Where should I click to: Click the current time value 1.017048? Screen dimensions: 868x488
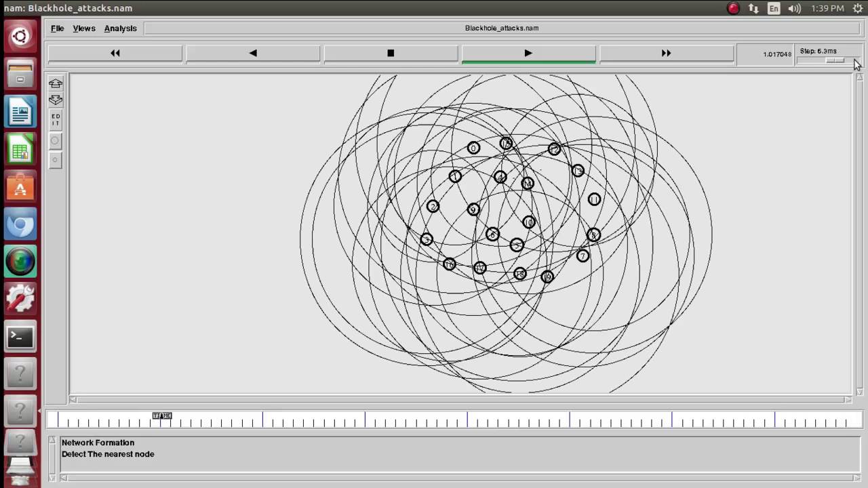pos(777,54)
